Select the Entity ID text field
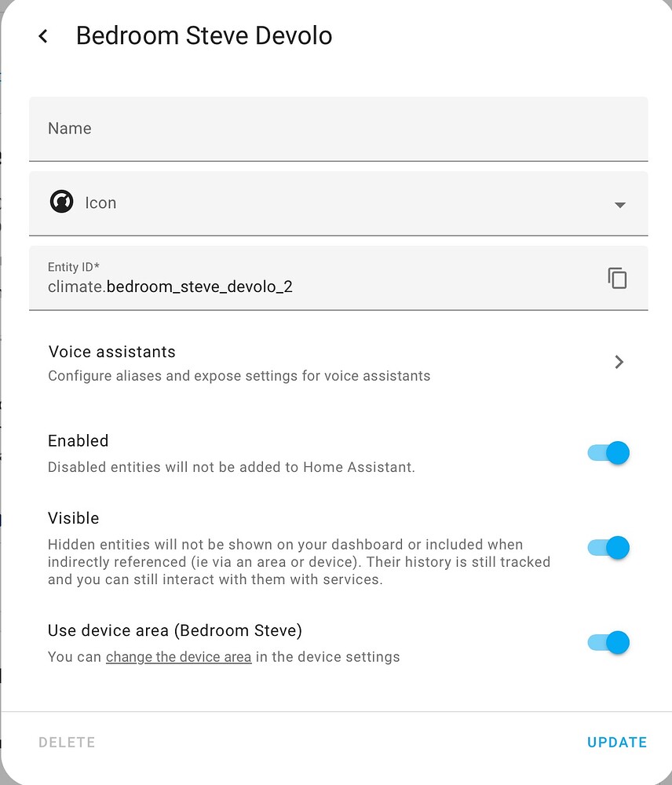The height and width of the screenshot is (785, 672). coord(314,278)
